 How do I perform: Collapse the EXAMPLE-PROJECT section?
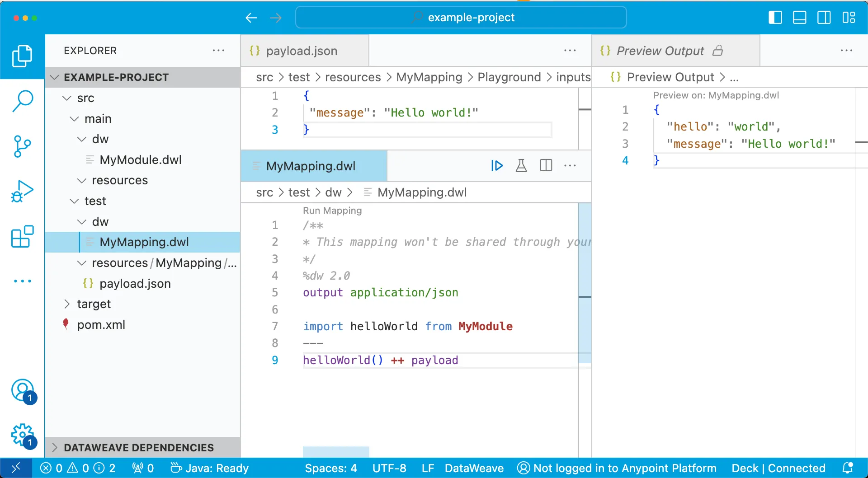[143, 77]
